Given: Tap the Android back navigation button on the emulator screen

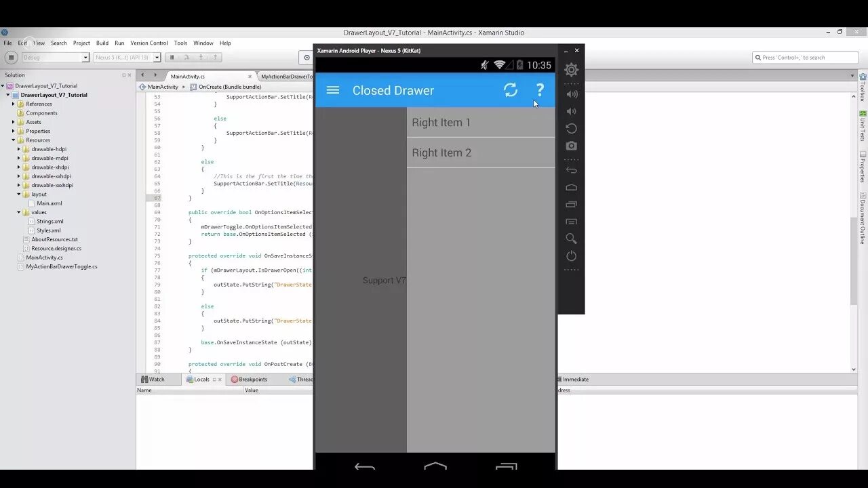Looking at the screenshot, I should [x=365, y=466].
